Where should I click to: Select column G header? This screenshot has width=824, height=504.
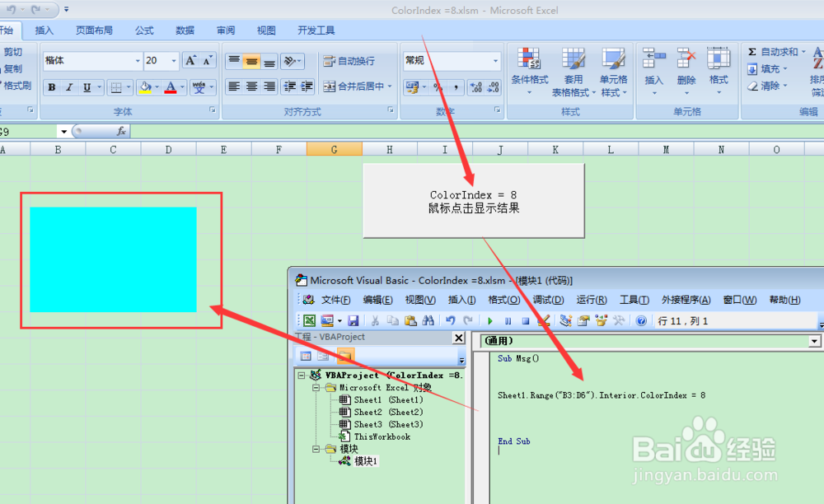335,150
